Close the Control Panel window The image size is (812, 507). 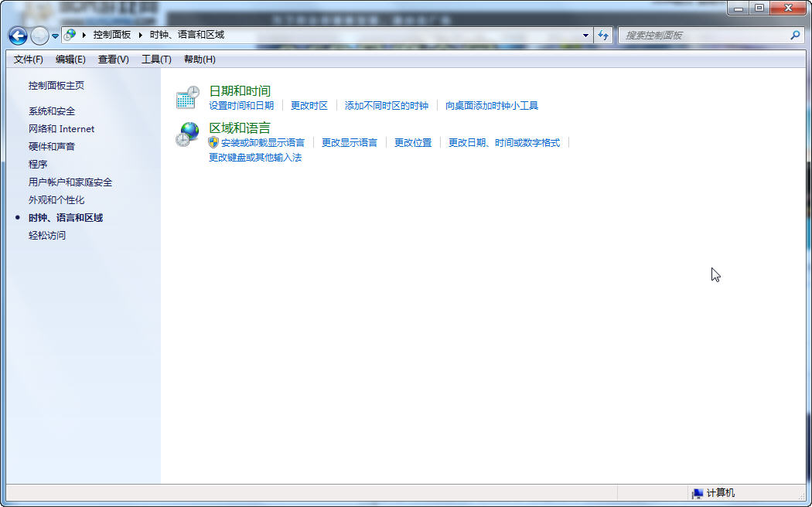(788, 8)
